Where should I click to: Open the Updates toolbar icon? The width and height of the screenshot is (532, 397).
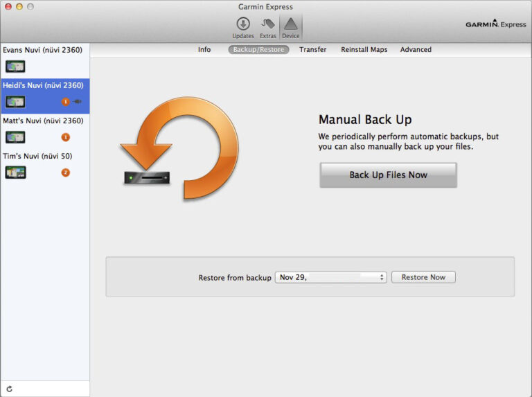tap(243, 28)
